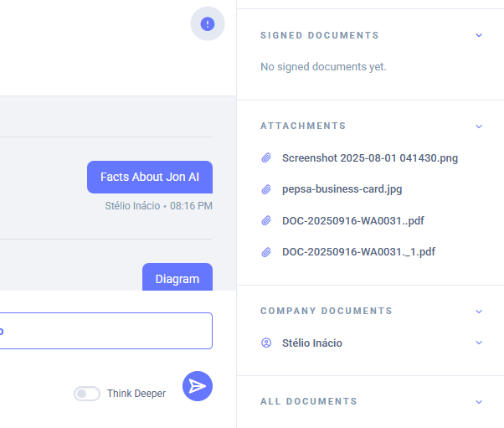Open attachment Screenshot 2025-08-01 041430.png

(370, 158)
